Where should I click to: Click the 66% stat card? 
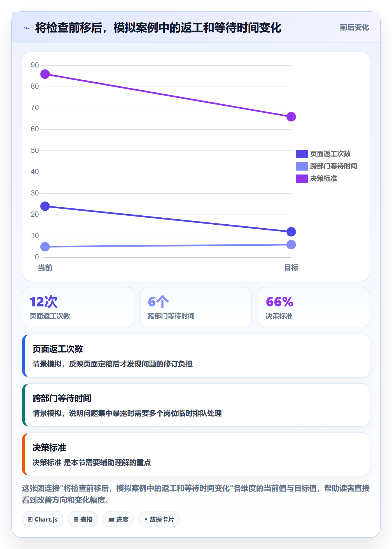pos(314,307)
